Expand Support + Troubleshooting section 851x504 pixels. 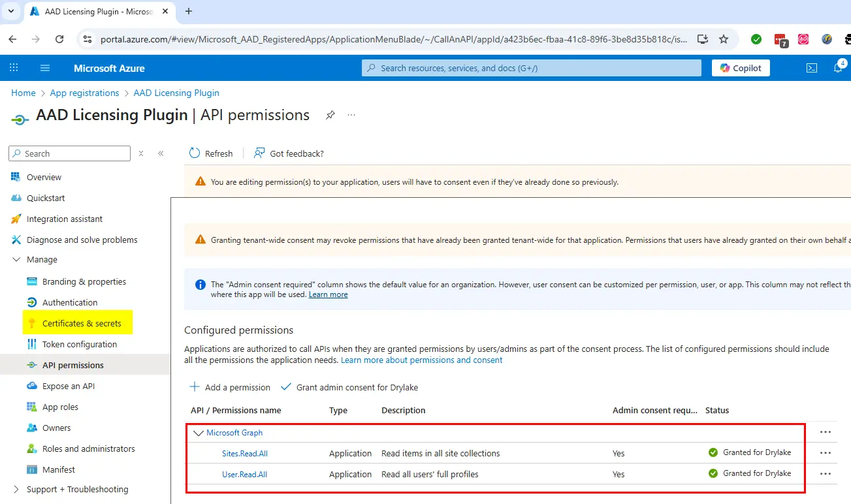(x=16, y=490)
